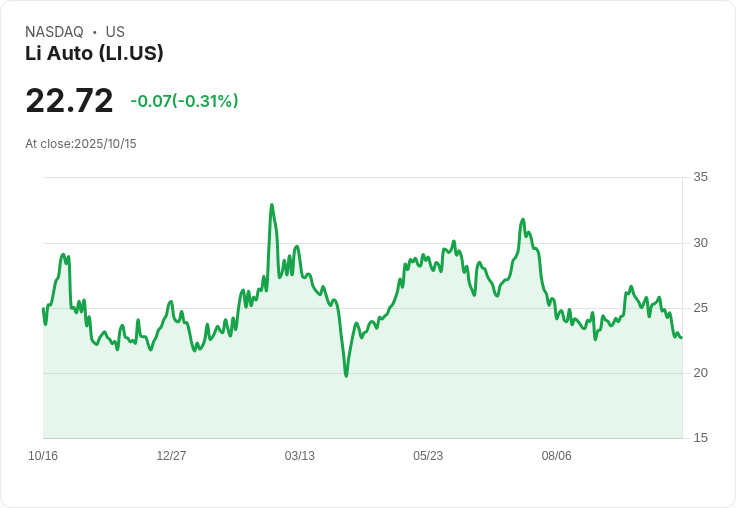Select the 08/06 date axis label
The width and height of the screenshot is (736, 508).
click(556, 456)
